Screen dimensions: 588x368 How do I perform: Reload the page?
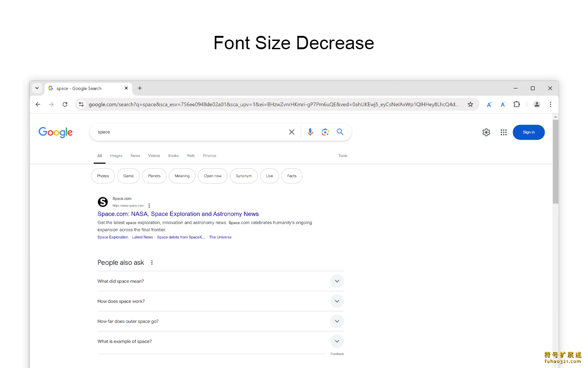coord(65,104)
